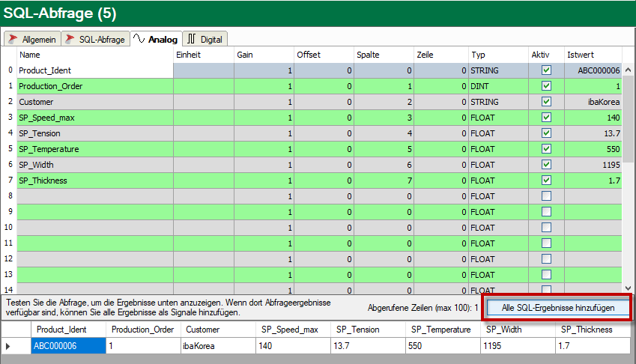Screen dimensions: 636x364
Task: Check the Aktiv box in row 11
Action: pyautogui.click(x=546, y=243)
